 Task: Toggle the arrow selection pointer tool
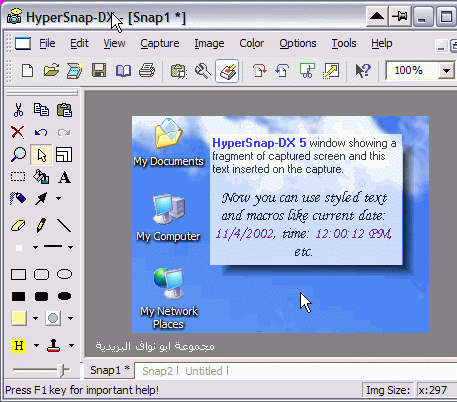tap(41, 155)
